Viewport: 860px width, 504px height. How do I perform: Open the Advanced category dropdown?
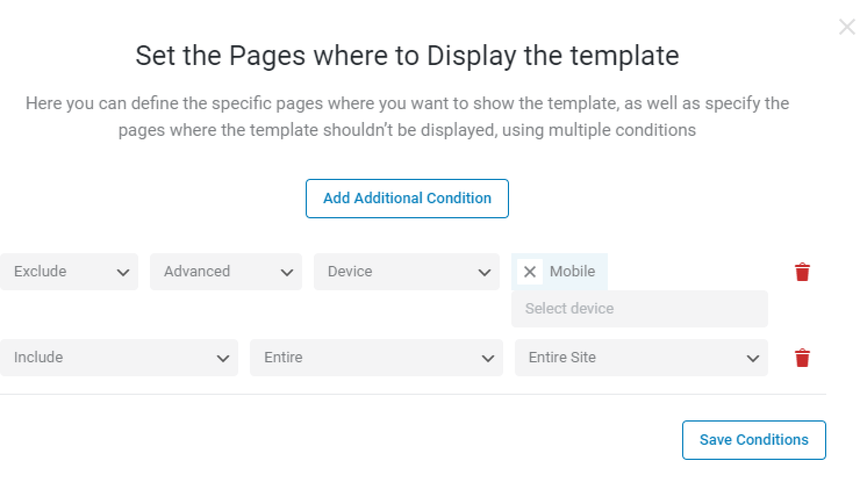pyautogui.click(x=226, y=272)
